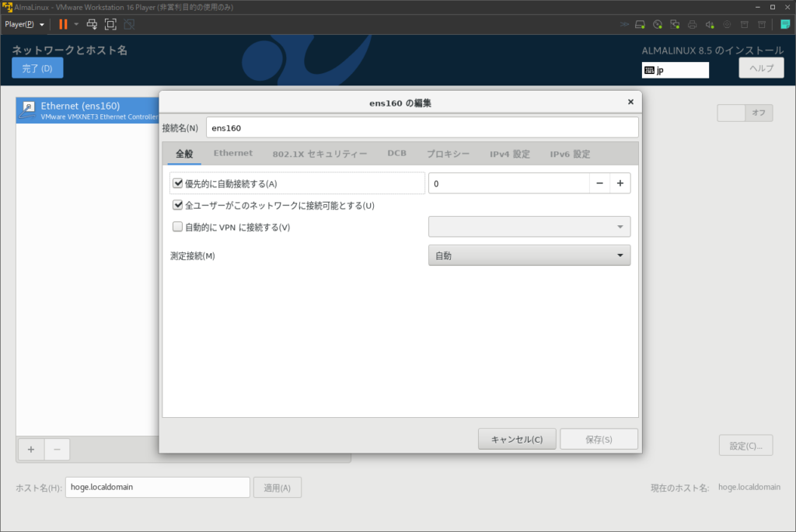Click the 保存(S) button
Image resolution: width=796 pixels, height=532 pixels.
pyautogui.click(x=599, y=440)
